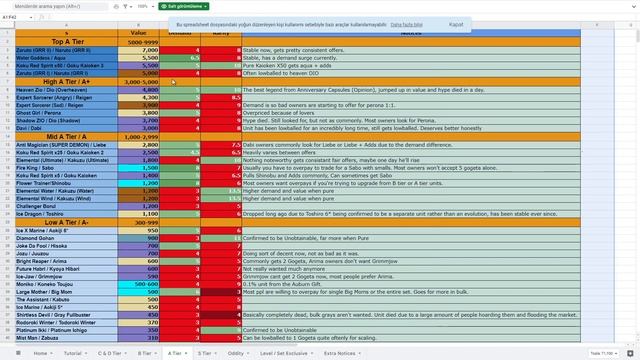640x360 pixels.
Task: Select the High A Tier / A+ heading cell
Action: point(67,82)
